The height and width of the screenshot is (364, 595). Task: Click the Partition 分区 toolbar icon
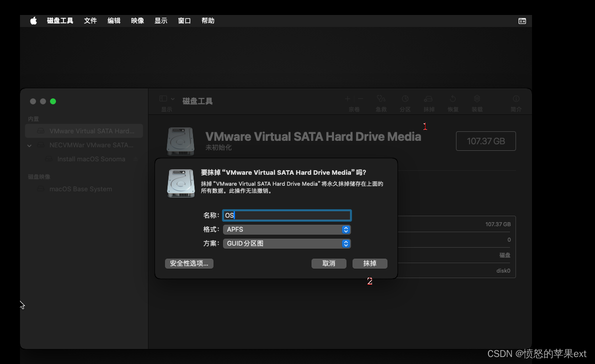coord(405,99)
